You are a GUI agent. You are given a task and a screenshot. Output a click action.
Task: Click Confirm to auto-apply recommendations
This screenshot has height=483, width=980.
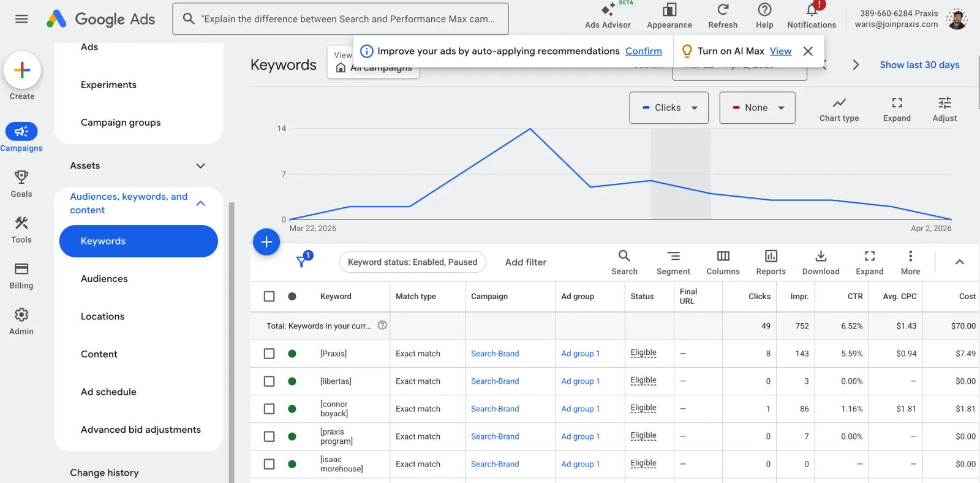tap(643, 51)
